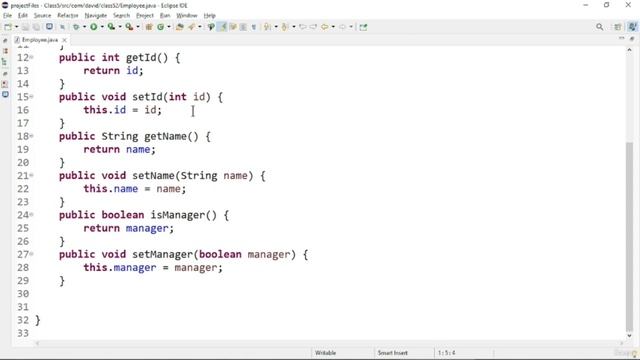Click the New Java Class icon
Viewport: 640px width, 360px height.
160,27
